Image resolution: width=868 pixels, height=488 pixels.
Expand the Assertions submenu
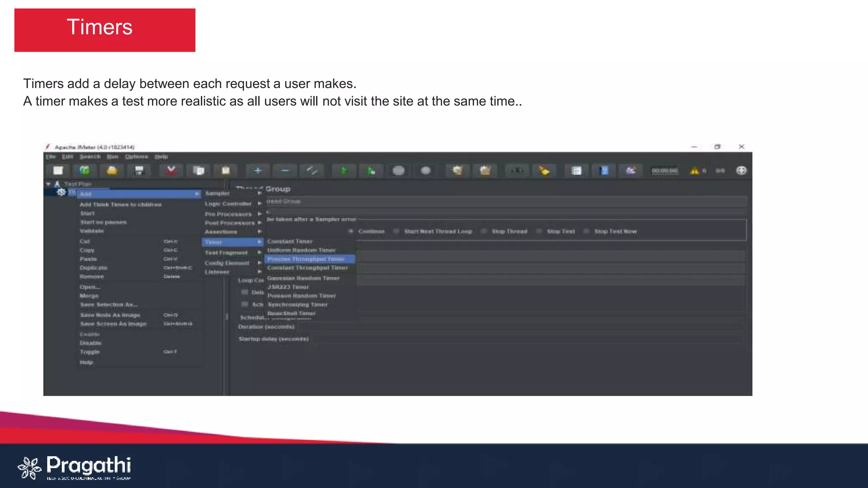[233, 232]
